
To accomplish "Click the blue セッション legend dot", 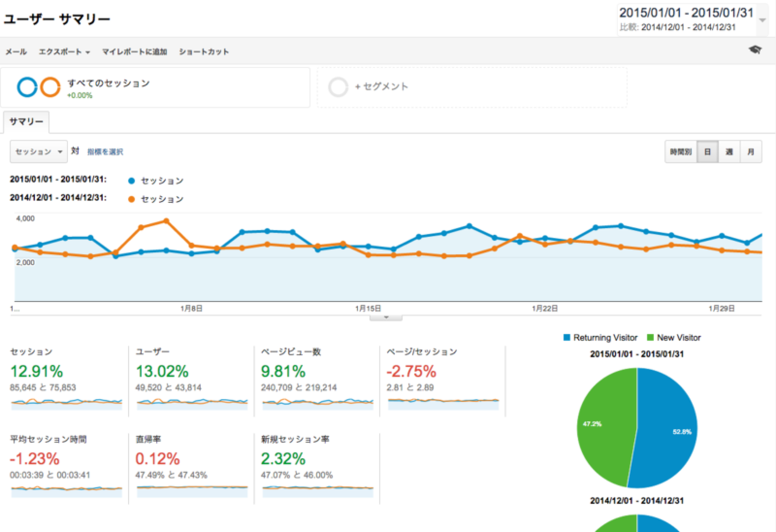I will pyautogui.click(x=131, y=180).
